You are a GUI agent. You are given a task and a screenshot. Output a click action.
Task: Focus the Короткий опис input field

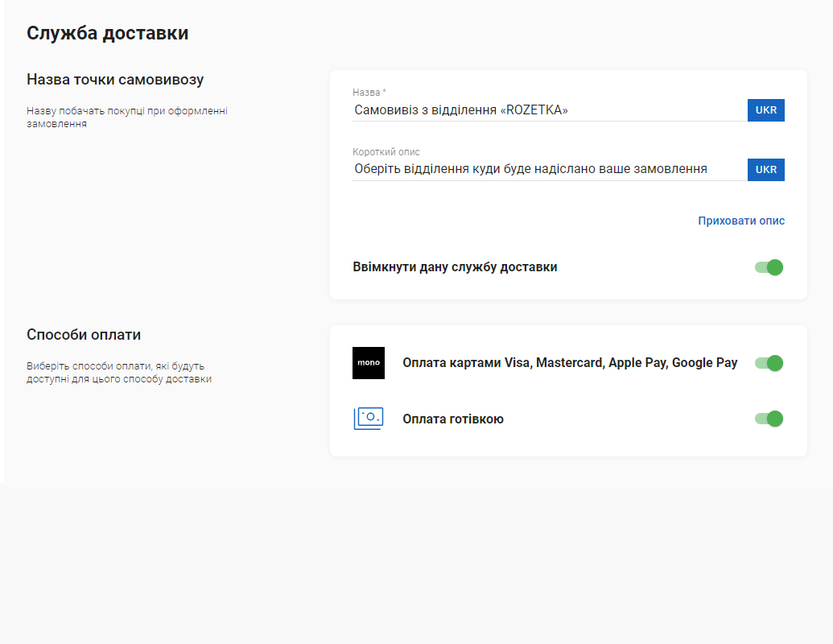[550, 169]
